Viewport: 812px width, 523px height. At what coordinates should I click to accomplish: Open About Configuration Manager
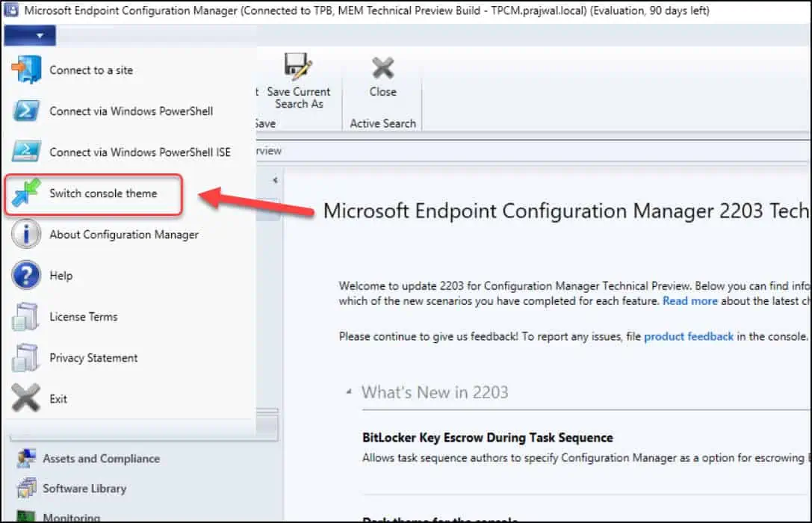124,235
